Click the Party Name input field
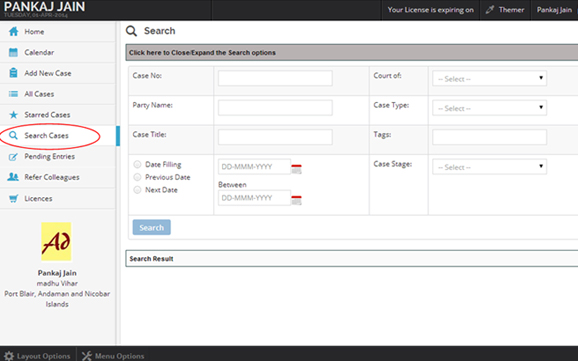The image size is (578, 361). click(x=275, y=108)
